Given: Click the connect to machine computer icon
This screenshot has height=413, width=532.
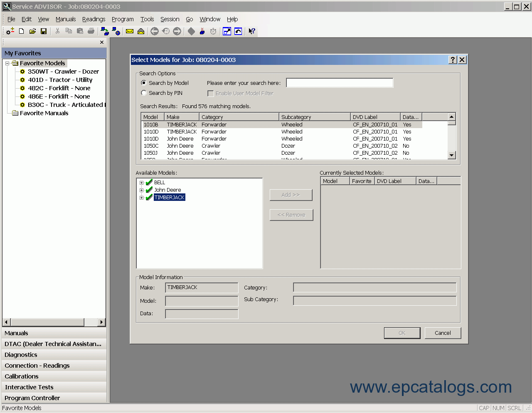Looking at the screenshot, I should point(105,31).
